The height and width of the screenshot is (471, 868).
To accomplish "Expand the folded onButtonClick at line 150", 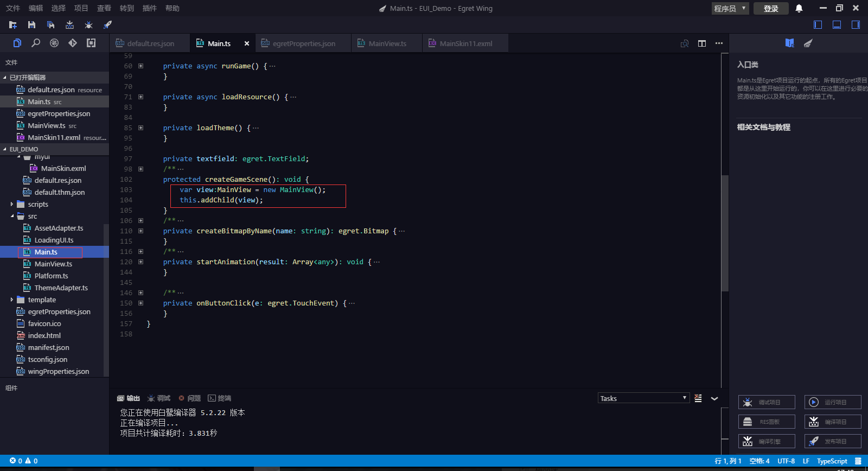I will pyautogui.click(x=141, y=303).
